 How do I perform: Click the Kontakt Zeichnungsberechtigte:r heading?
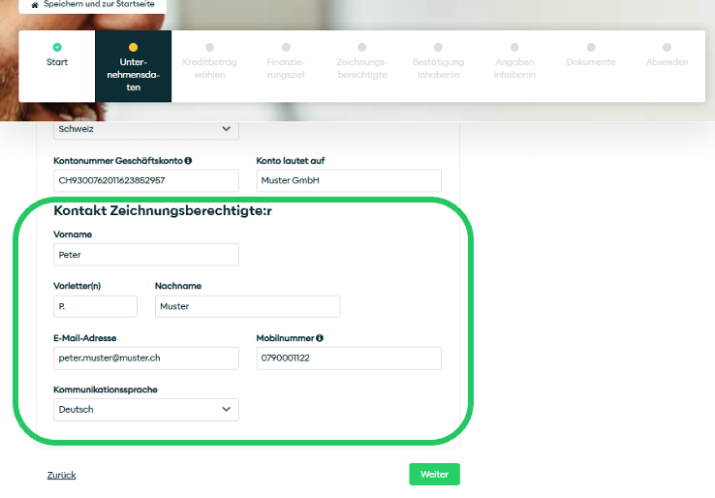pyautogui.click(x=163, y=211)
